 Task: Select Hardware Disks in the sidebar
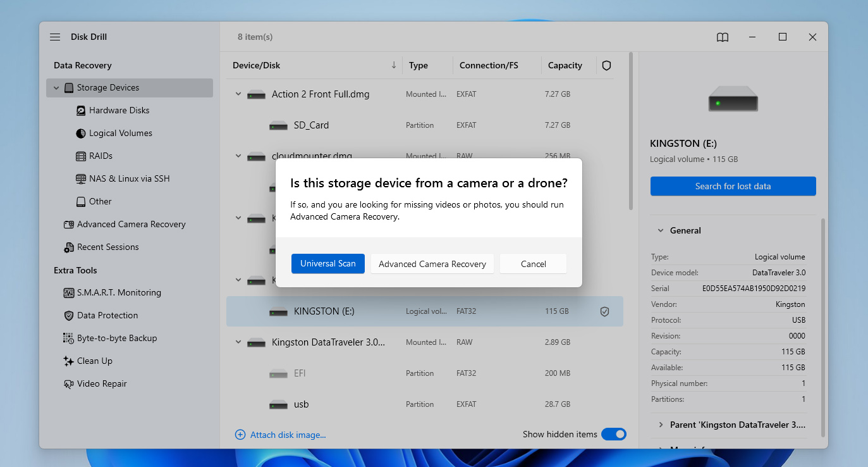(119, 110)
